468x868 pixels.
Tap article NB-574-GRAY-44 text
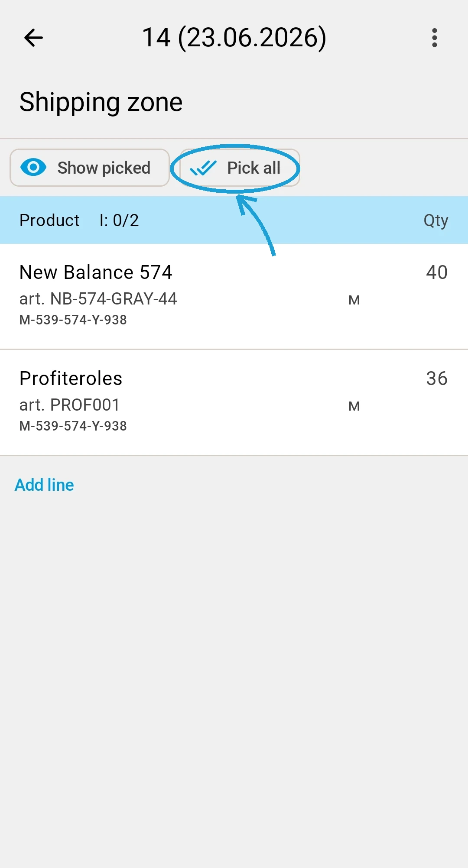(98, 299)
